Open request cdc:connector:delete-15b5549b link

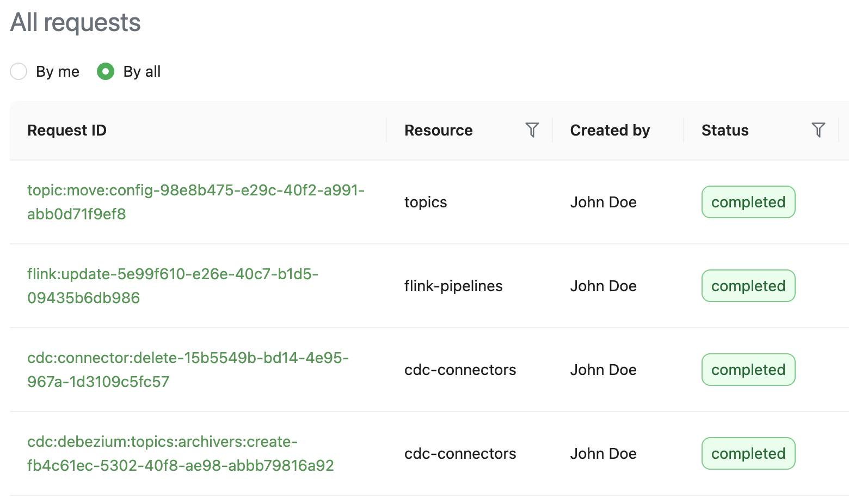point(188,370)
